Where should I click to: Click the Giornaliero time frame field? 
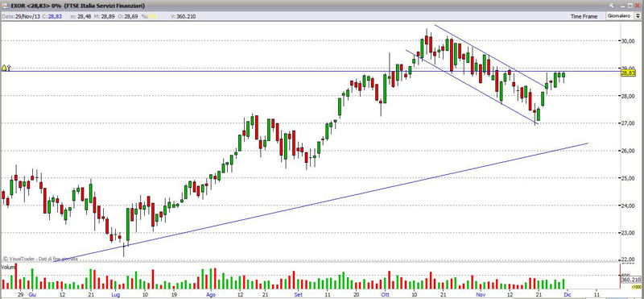point(620,16)
